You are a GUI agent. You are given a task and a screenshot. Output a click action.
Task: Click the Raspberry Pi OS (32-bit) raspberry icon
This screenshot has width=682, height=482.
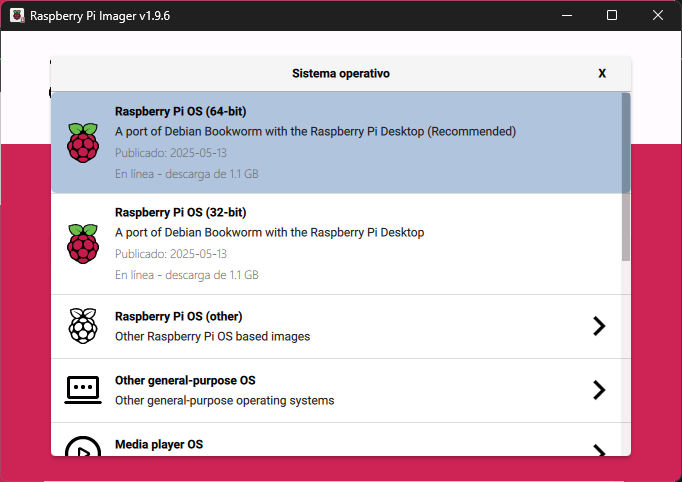pos(83,243)
